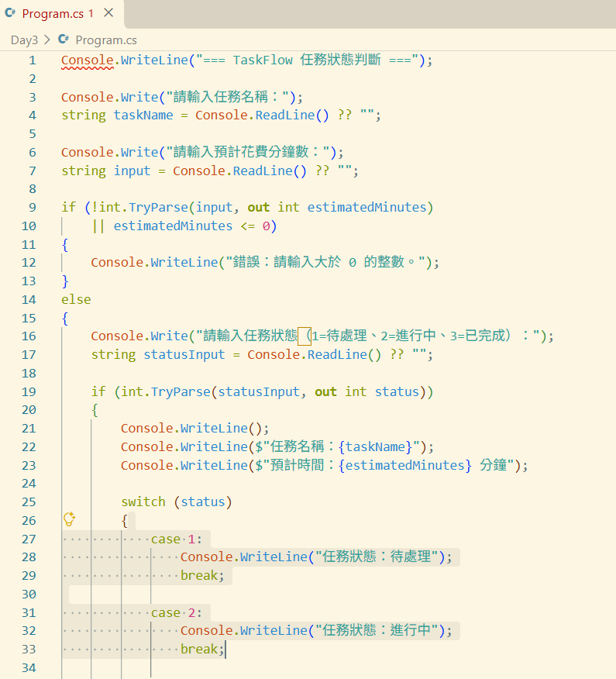Open the lightbulb code action on line 26
616x679 pixels.
pyautogui.click(x=69, y=519)
